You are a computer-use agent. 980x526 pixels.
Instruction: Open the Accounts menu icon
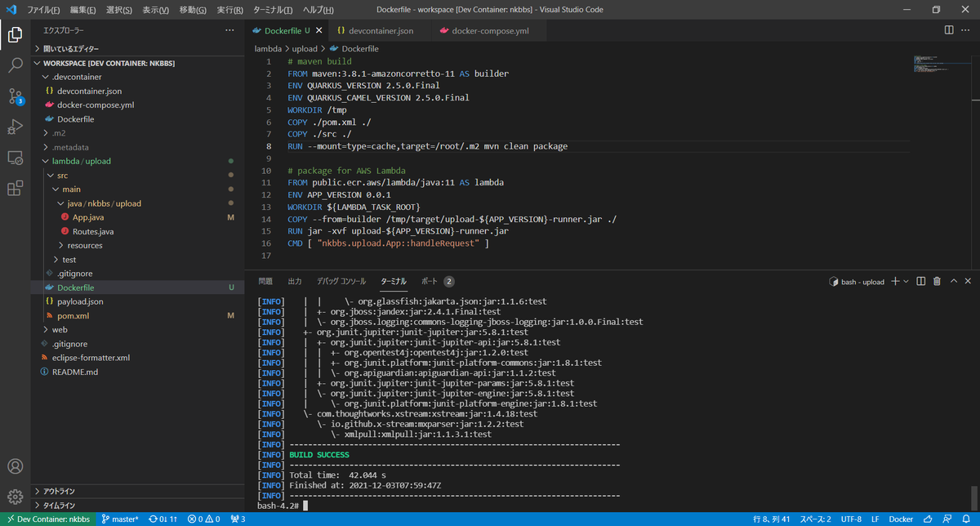15,466
